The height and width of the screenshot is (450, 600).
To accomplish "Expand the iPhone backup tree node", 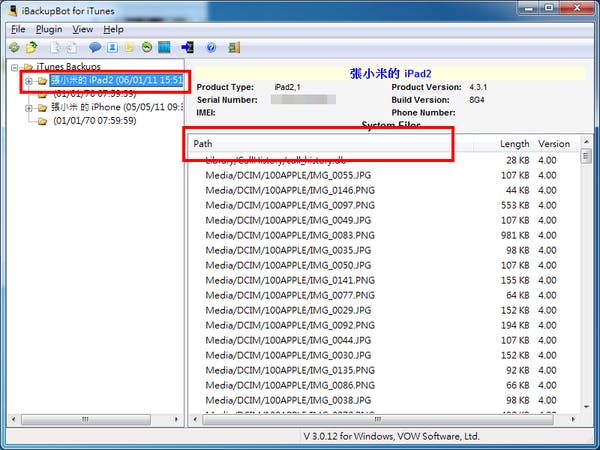I will 29,108.
